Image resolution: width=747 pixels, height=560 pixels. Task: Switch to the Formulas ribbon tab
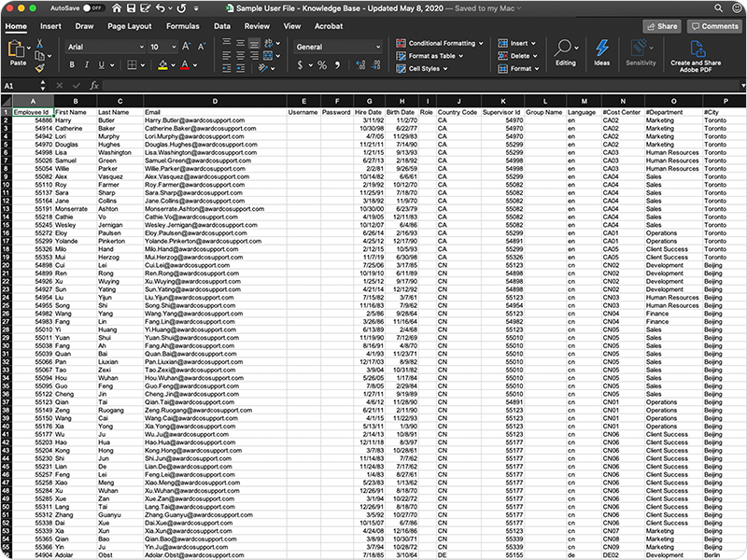pyautogui.click(x=182, y=26)
